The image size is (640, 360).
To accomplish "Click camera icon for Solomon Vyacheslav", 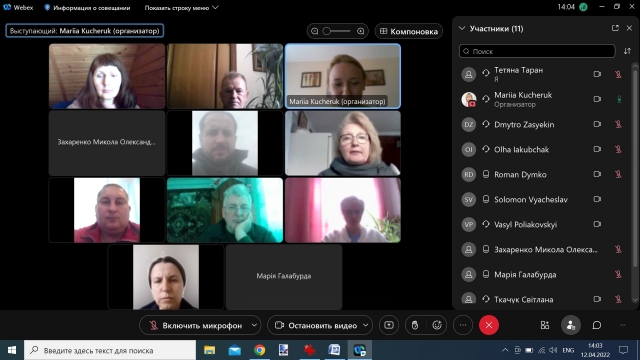I will click(597, 199).
